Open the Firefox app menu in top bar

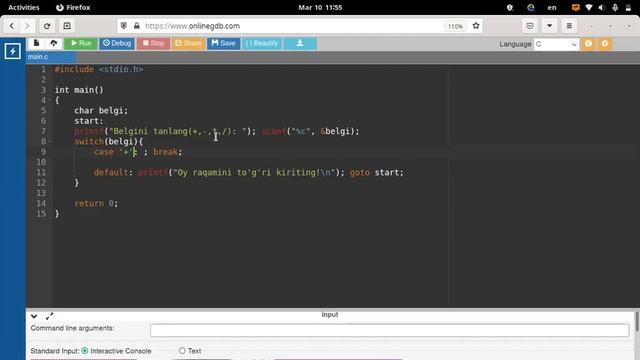click(73, 7)
